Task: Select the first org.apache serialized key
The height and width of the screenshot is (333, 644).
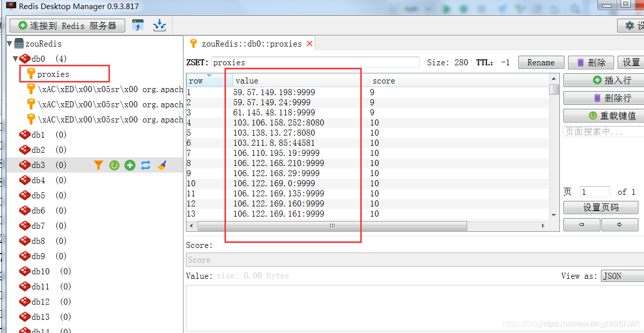Action: [105, 89]
